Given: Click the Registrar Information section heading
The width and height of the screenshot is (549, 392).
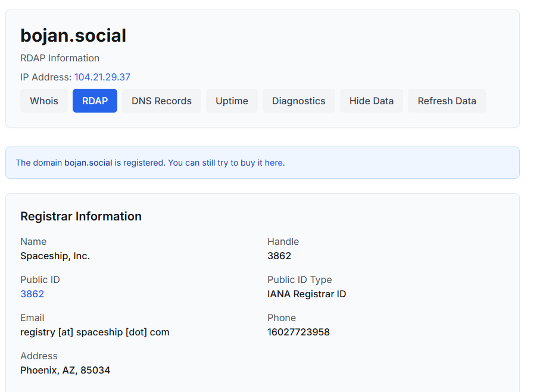Looking at the screenshot, I should (81, 216).
